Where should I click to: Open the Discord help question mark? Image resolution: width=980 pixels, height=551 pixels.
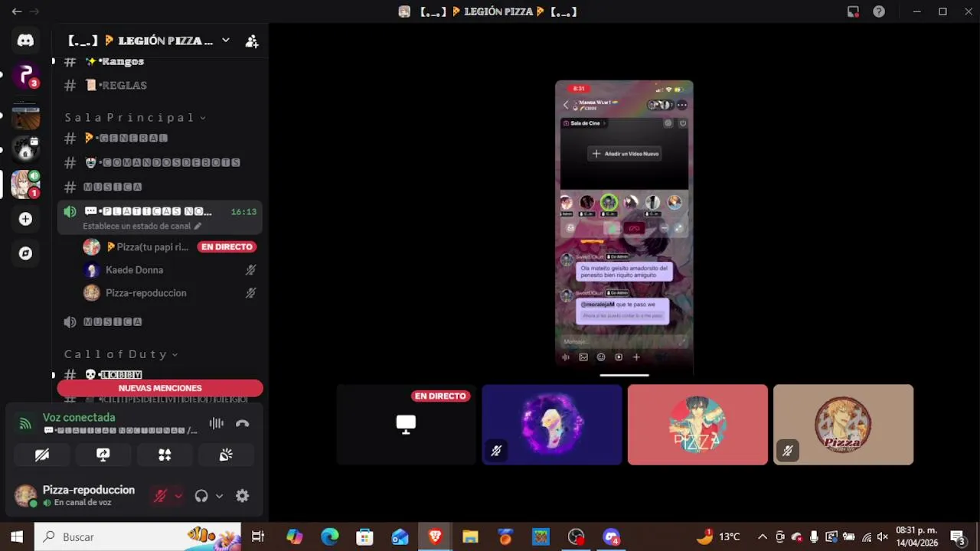point(879,11)
